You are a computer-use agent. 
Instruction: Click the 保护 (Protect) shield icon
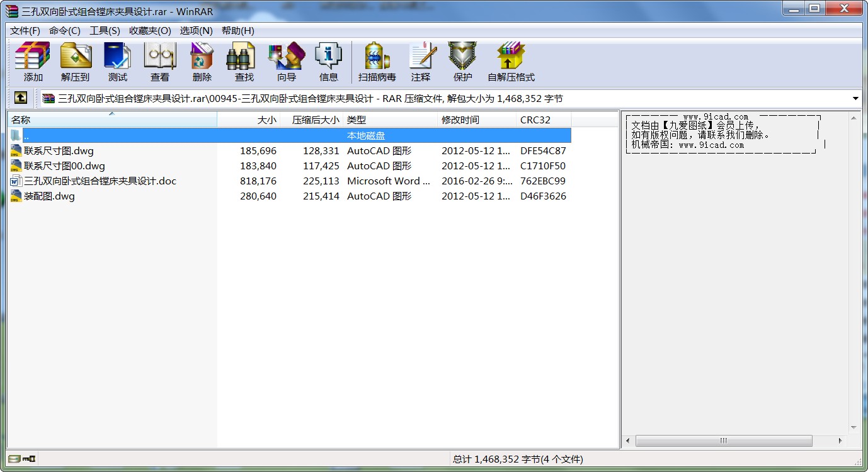(x=462, y=56)
